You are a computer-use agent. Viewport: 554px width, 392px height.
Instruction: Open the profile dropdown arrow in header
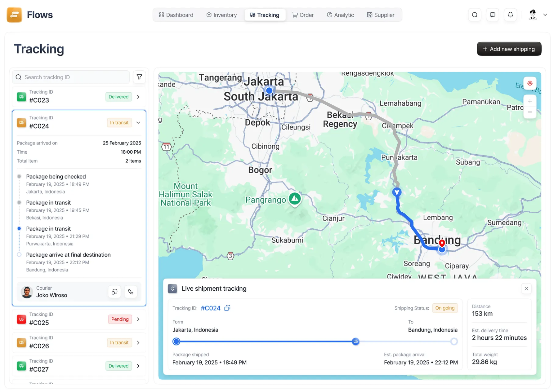coord(545,15)
